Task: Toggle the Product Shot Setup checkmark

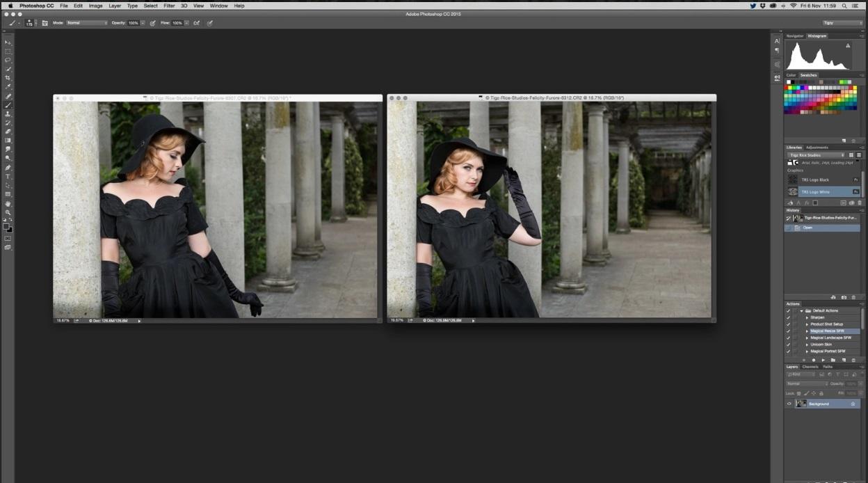Action: tap(788, 324)
